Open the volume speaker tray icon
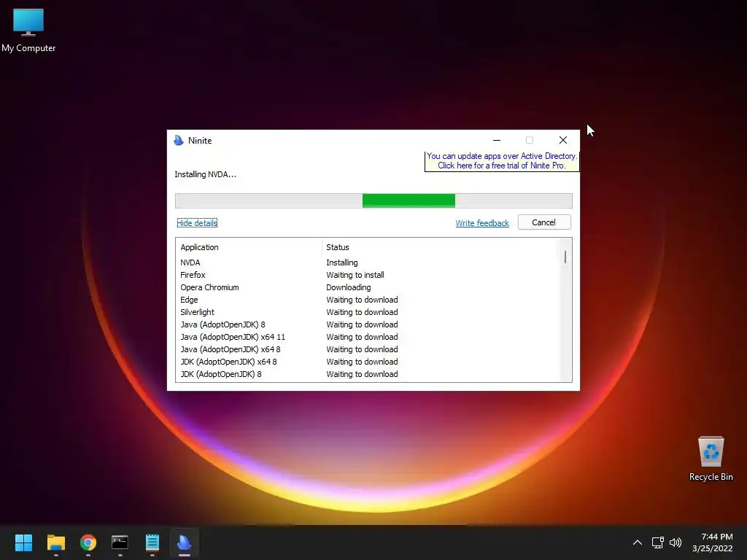The width and height of the screenshot is (747, 560). (x=676, y=542)
